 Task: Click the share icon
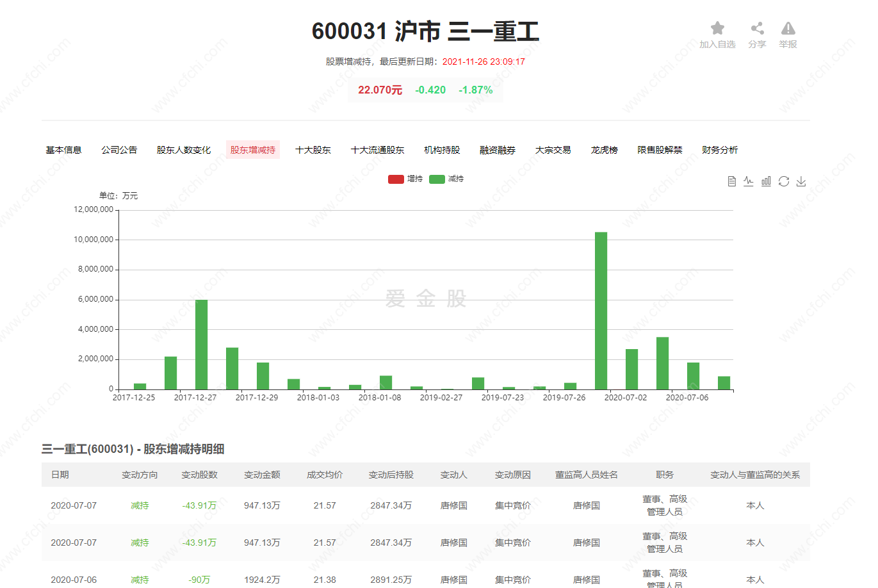point(757,28)
